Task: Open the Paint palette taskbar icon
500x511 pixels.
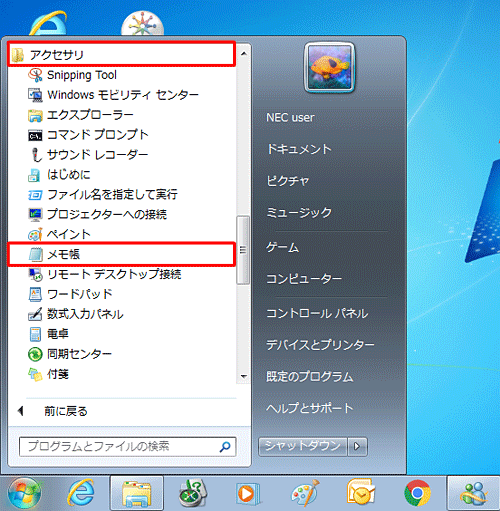Action: 305,493
